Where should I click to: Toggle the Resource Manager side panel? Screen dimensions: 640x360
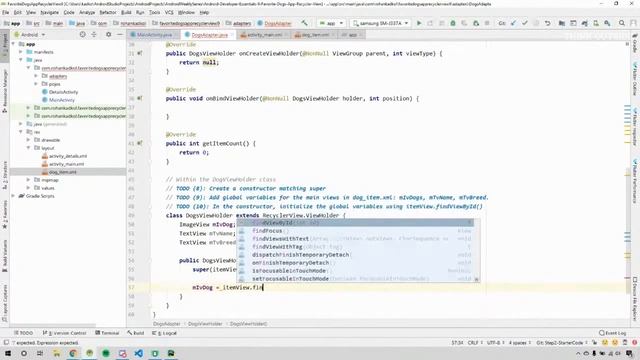click(5, 91)
